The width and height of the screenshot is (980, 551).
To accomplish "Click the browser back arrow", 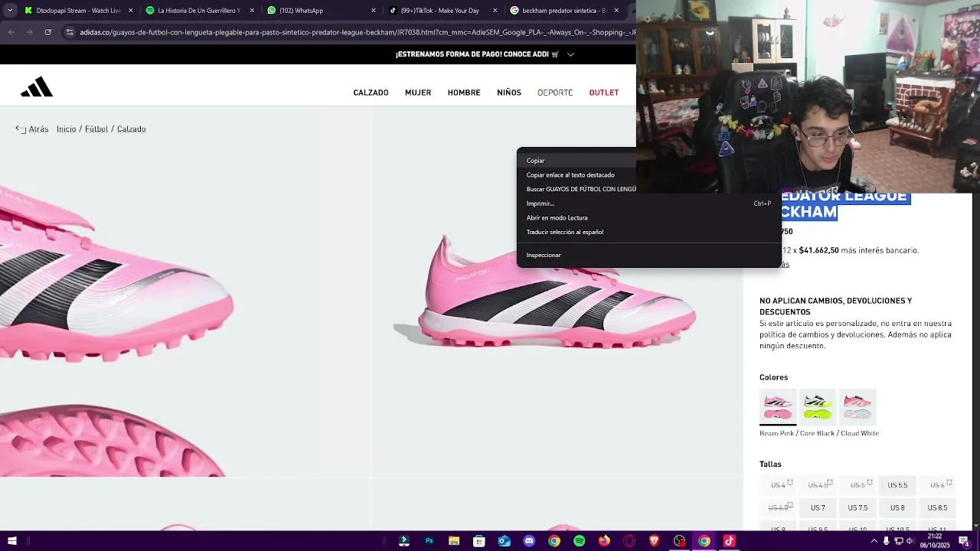I will click(11, 32).
